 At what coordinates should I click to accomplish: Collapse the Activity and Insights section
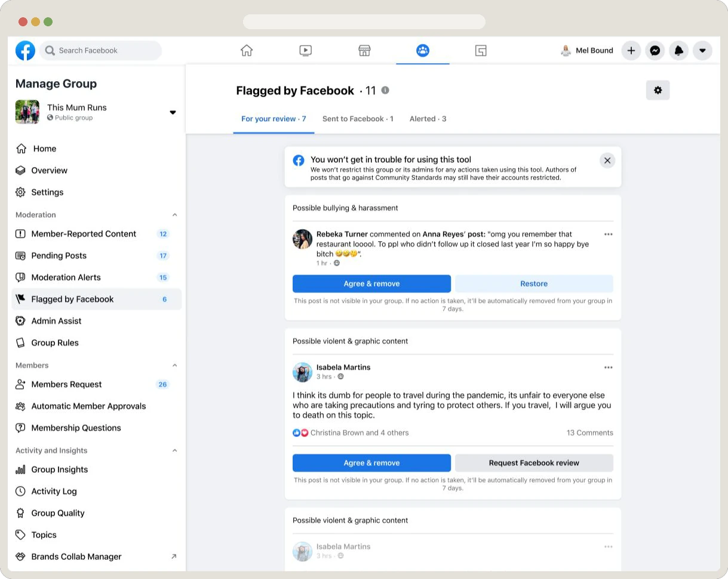point(175,451)
